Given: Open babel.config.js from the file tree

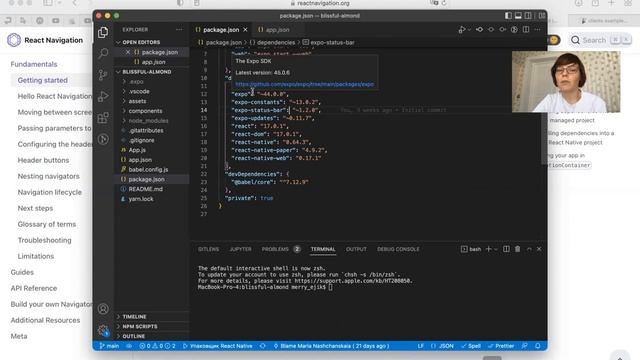Looking at the screenshot, I should click(148, 169).
